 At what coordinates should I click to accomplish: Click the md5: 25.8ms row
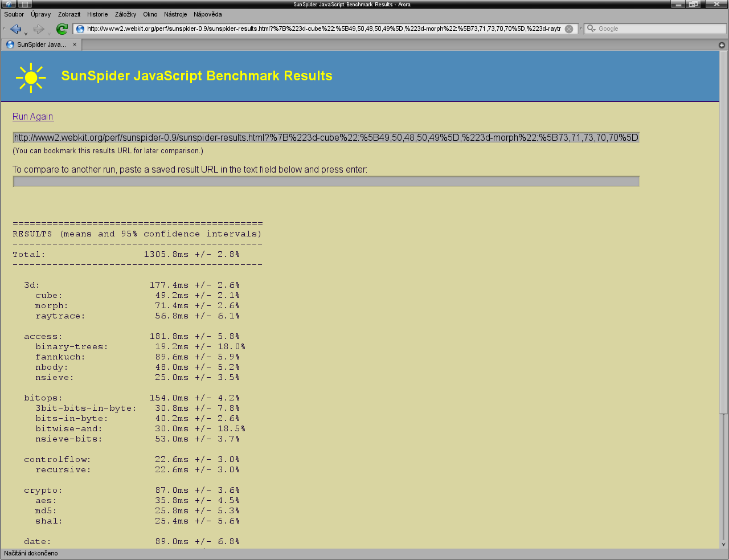pyautogui.click(x=138, y=510)
